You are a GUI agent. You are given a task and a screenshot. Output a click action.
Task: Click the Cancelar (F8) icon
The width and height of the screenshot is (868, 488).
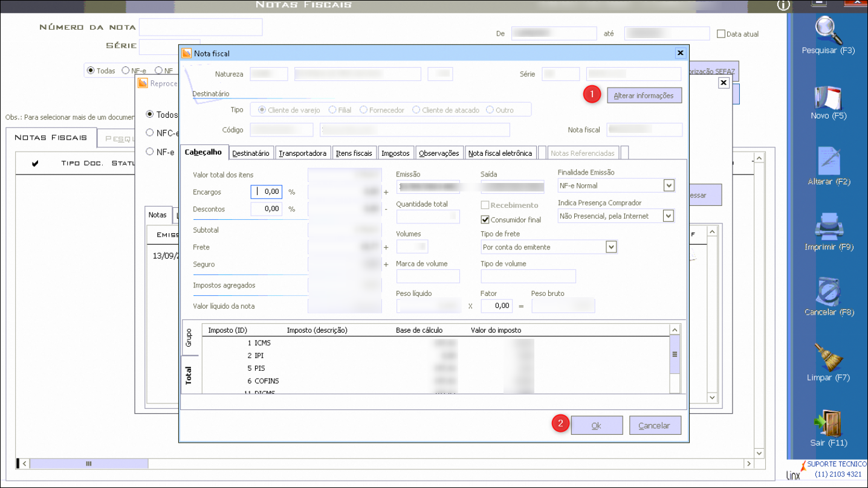828,292
